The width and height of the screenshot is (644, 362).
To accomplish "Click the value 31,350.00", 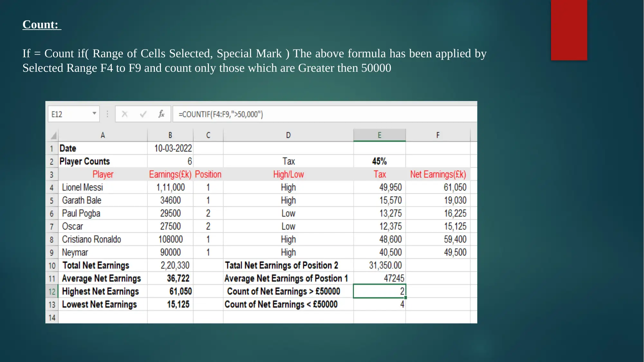I will click(x=379, y=265).
